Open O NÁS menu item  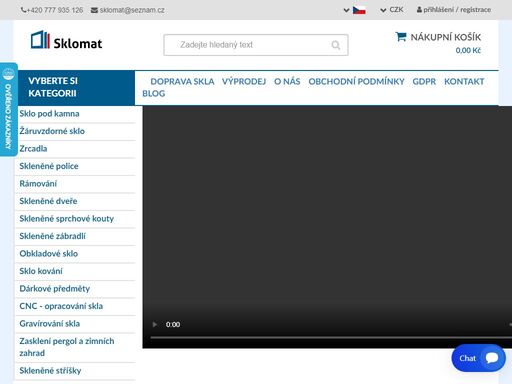click(x=287, y=81)
